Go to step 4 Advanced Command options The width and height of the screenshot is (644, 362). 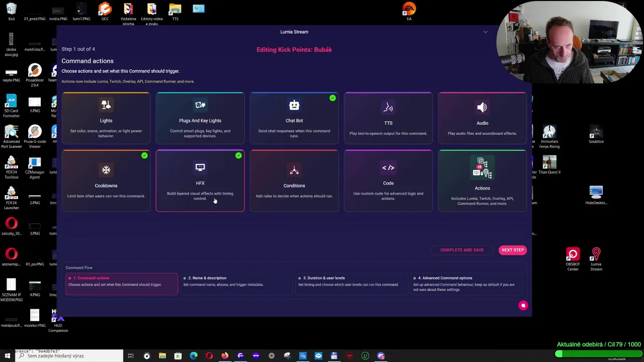pyautogui.click(x=466, y=284)
